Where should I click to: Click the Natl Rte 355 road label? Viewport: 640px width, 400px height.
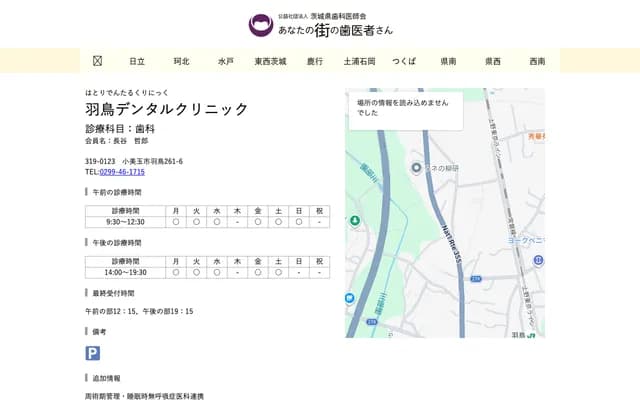[452, 244]
